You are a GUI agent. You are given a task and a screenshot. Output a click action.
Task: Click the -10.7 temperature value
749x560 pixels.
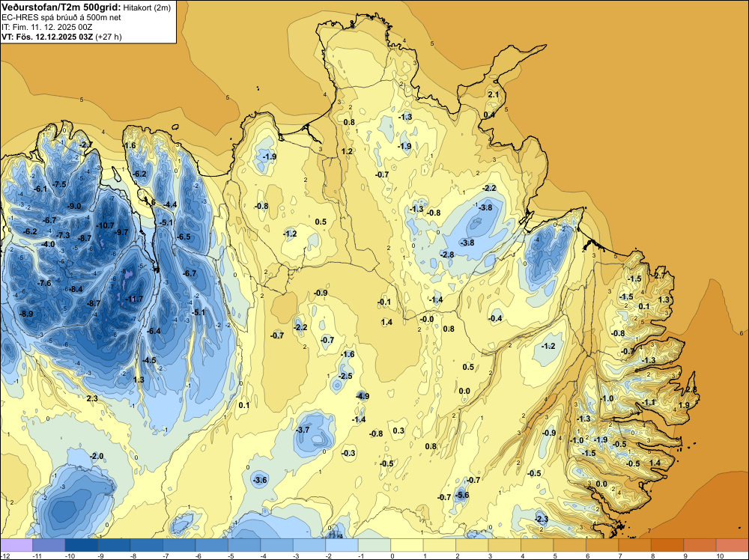coord(105,225)
